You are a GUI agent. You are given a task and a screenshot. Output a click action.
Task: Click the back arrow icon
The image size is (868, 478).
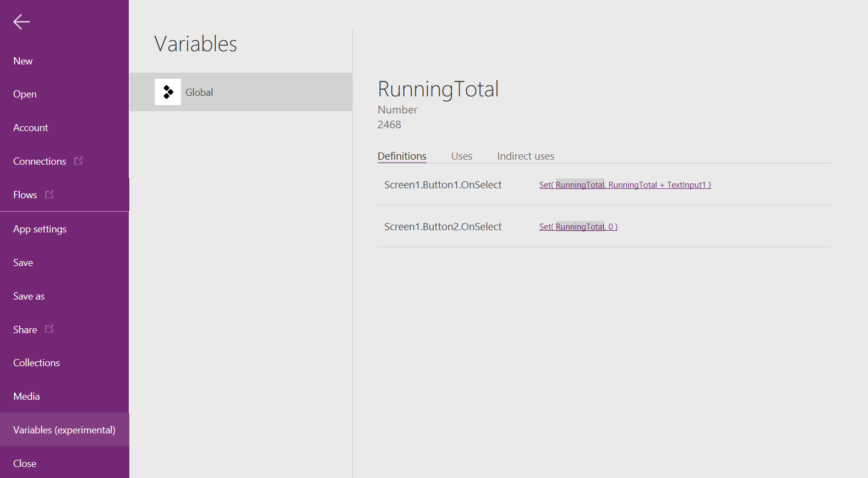click(21, 21)
